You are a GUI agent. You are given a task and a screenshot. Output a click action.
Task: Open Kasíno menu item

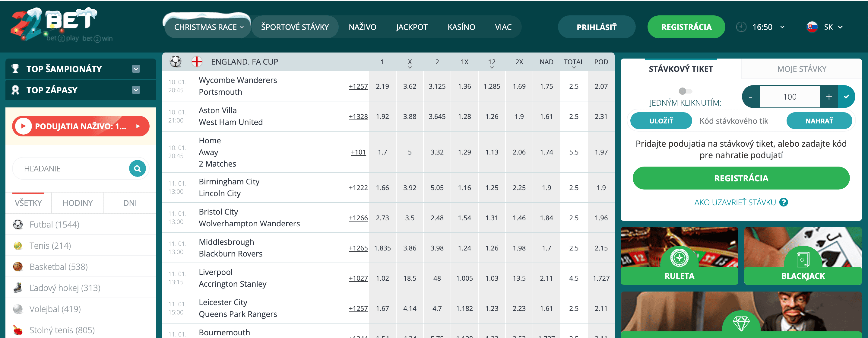461,27
